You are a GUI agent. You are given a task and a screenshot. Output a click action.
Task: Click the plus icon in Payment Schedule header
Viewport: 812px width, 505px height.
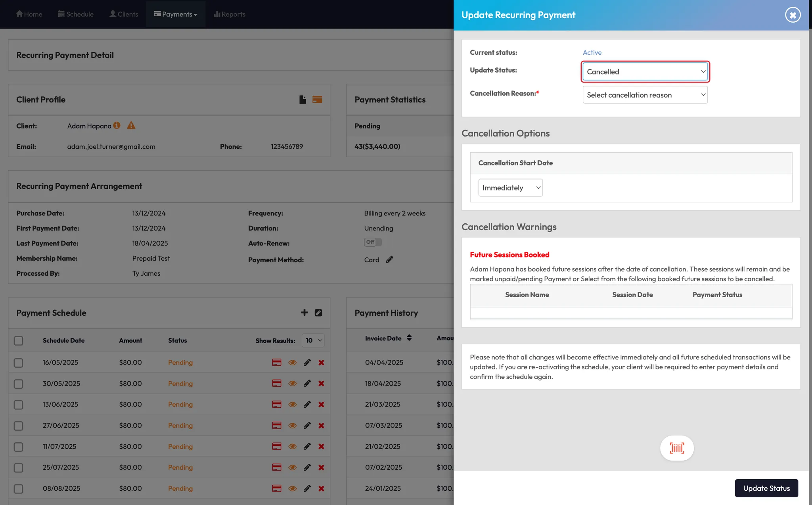pyautogui.click(x=304, y=313)
